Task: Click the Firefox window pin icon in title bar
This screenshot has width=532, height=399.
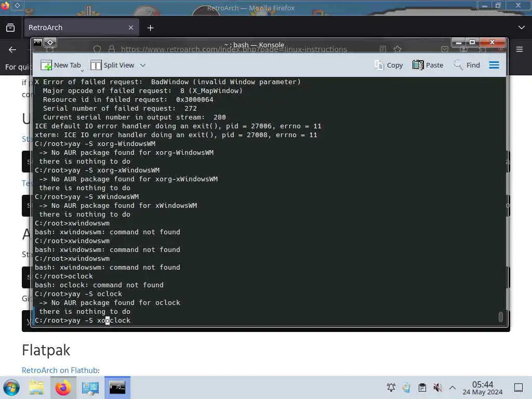Action: [x=17, y=5]
